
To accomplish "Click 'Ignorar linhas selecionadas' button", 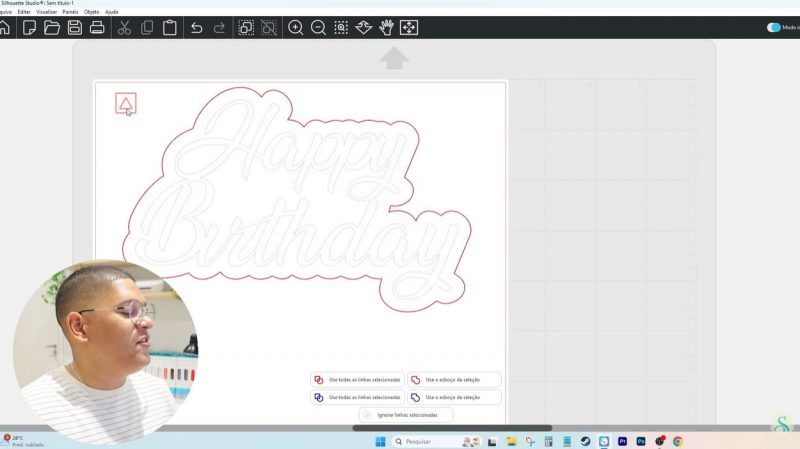I will [x=406, y=414].
